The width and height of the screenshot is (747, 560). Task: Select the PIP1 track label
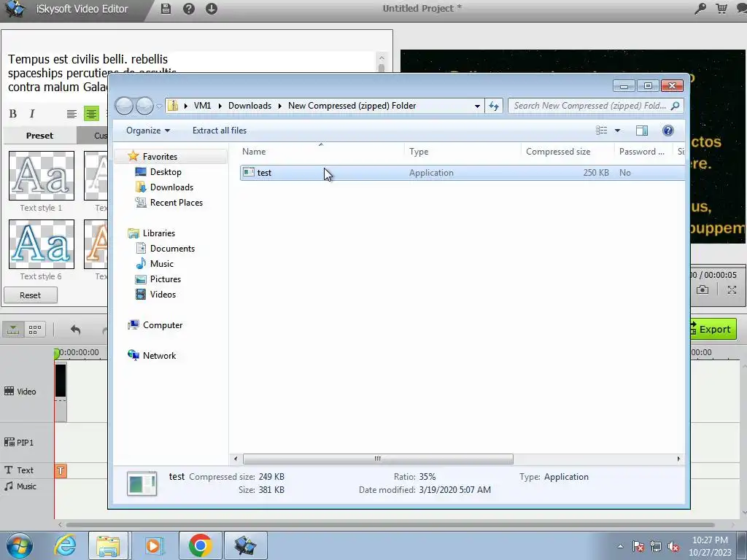pos(19,443)
